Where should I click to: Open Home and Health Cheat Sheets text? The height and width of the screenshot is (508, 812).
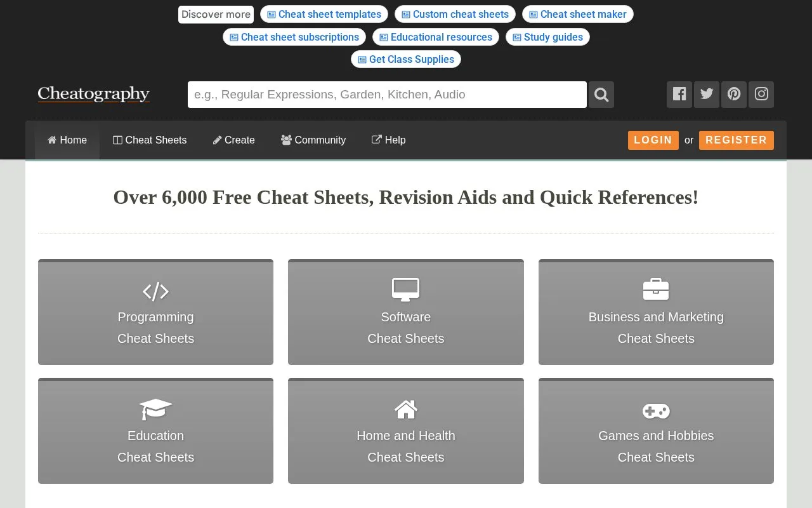pos(406,446)
